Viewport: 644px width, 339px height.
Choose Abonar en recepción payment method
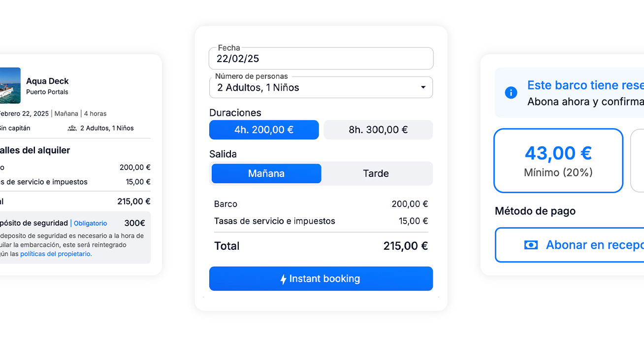click(x=570, y=245)
